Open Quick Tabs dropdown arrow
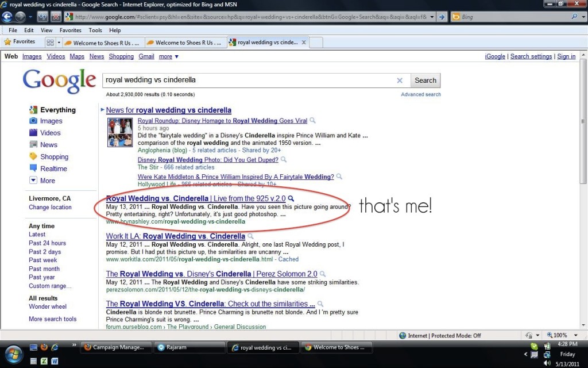Image resolution: width=588 pixels, height=368 pixels. point(59,43)
